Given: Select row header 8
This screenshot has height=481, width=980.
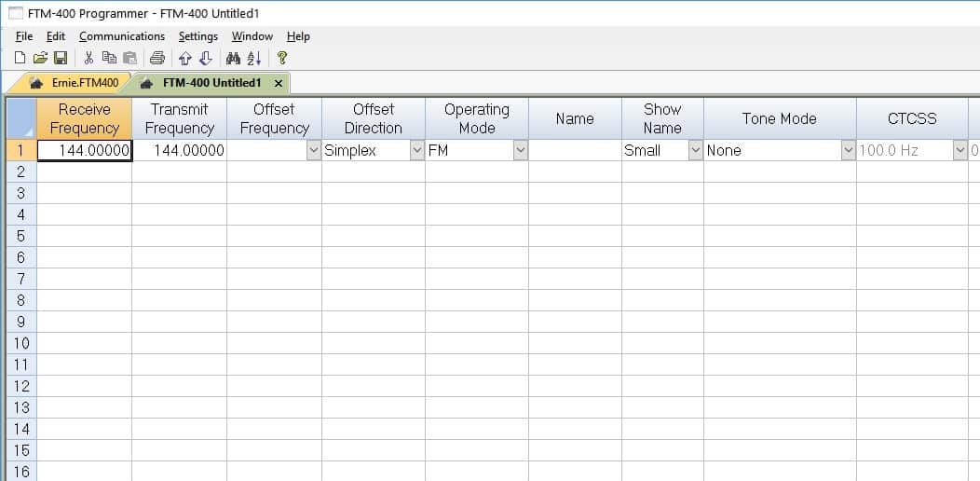Looking at the screenshot, I should click(21, 300).
